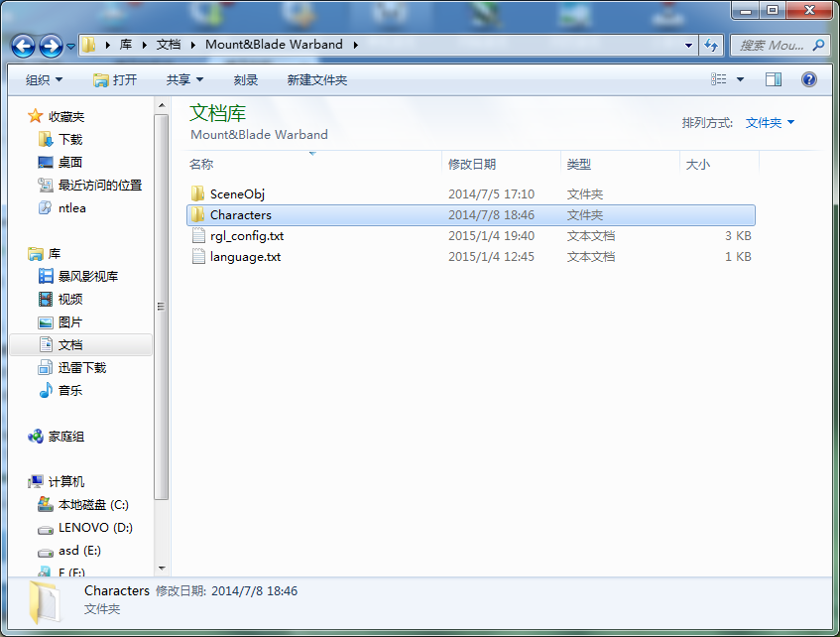Click Mount&Blade Warband breadcrumb segment
The image size is (840, 637).
pos(274,45)
